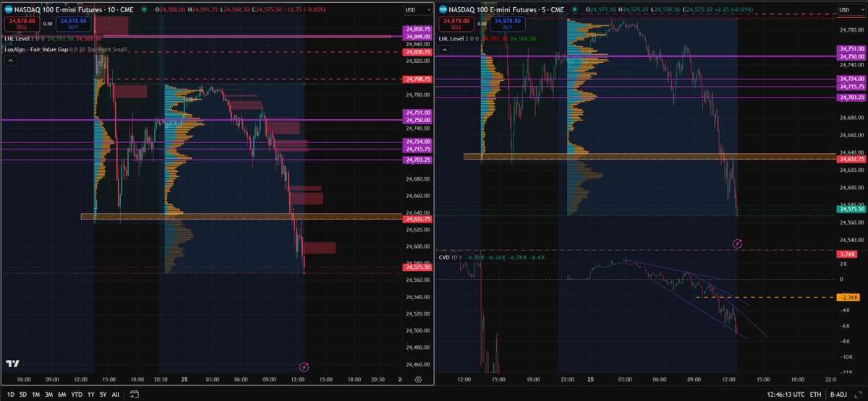Viewport: 868px width, 401px height.
Task: Click the green 24,575.50 price label on right axis
Action: click(852, 209)
